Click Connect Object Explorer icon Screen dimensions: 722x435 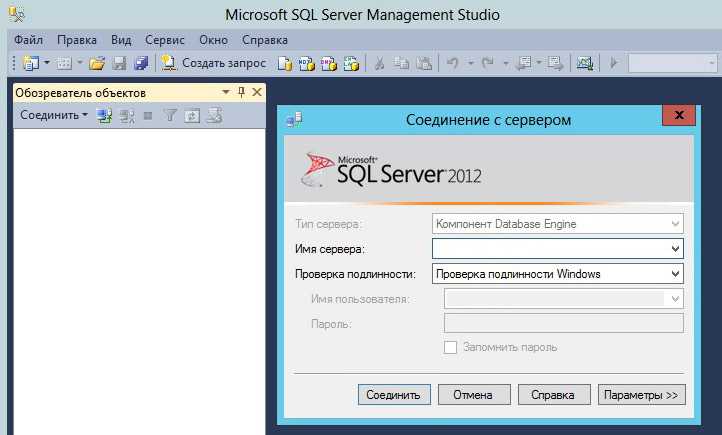pos(105,116)
